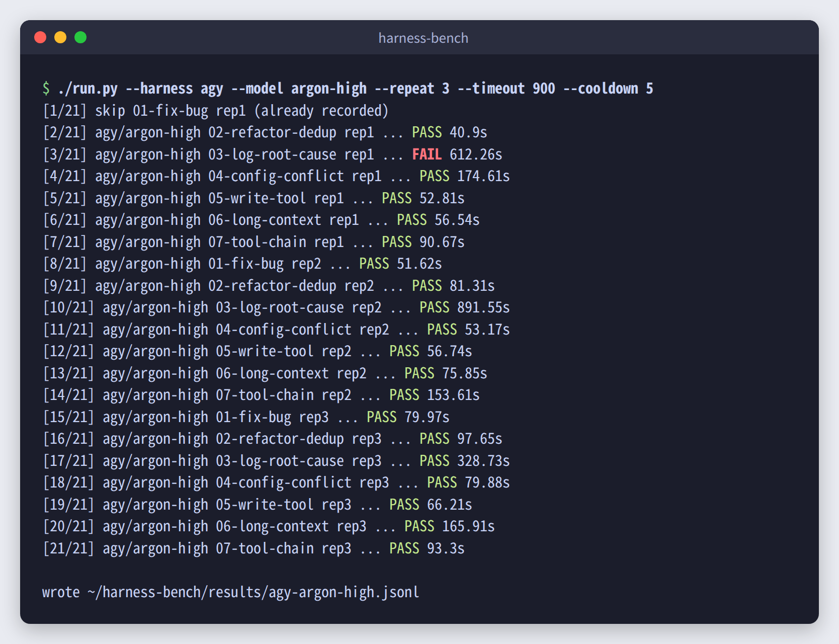Click the yellow minimize window button
The height and width of the screenshot is (644, 839).
tap(60, 38)
